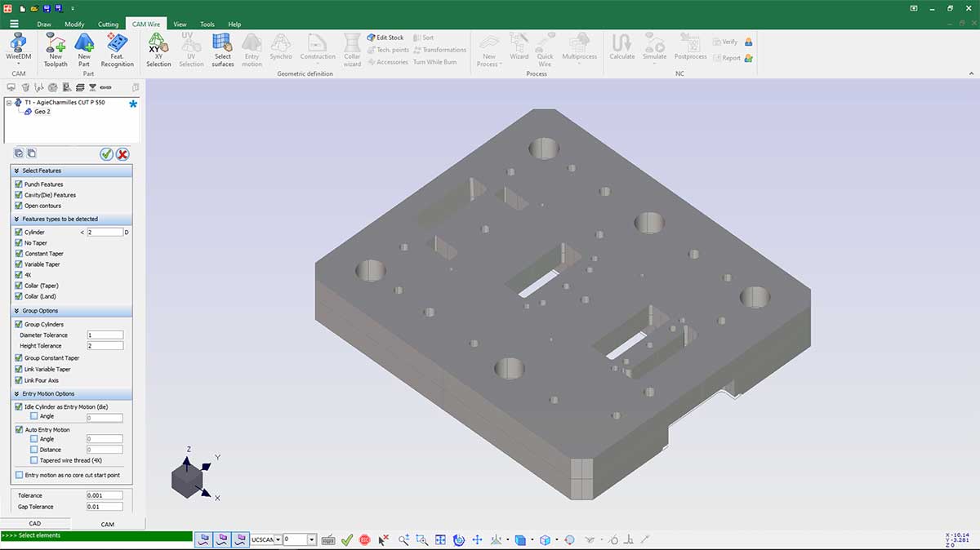The image size is (980, 550).
Task: Collapse the Group Options section
Action: pos(17,311)
